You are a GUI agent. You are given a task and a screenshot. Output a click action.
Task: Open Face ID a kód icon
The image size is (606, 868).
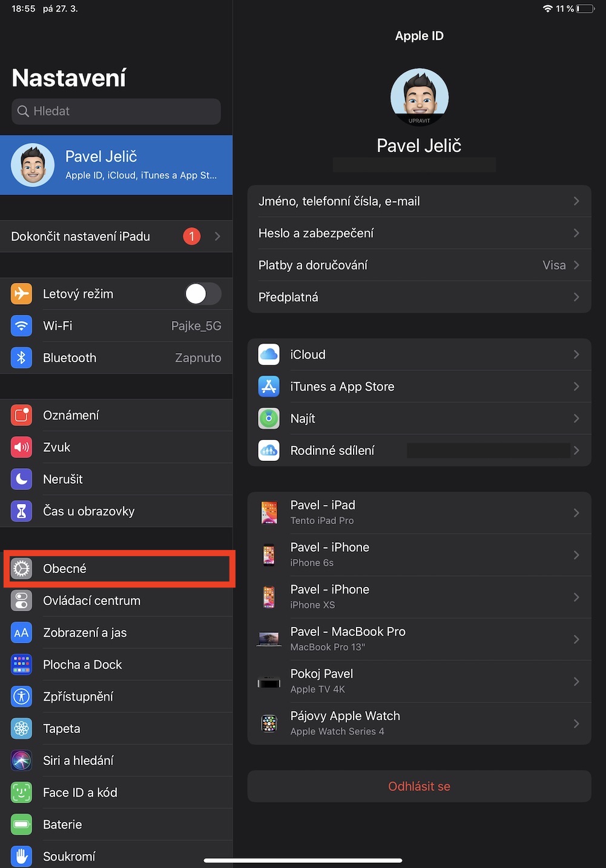pyautogui.click(x=21, y=792)
